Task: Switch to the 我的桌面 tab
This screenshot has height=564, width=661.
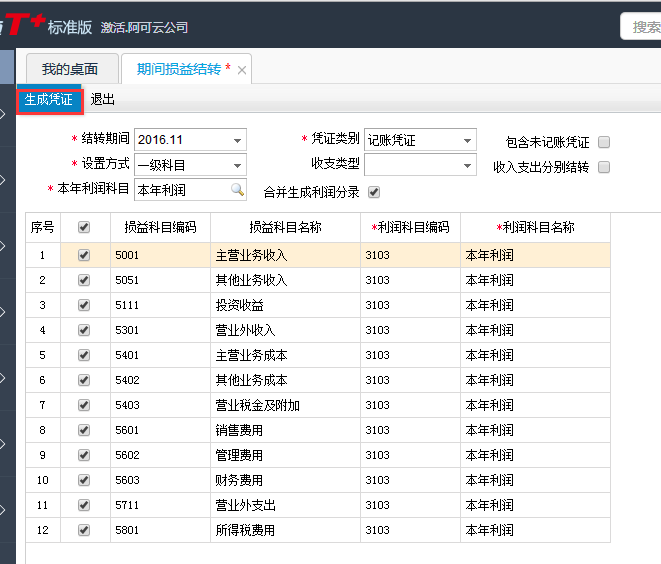Action: coord(70,69)
